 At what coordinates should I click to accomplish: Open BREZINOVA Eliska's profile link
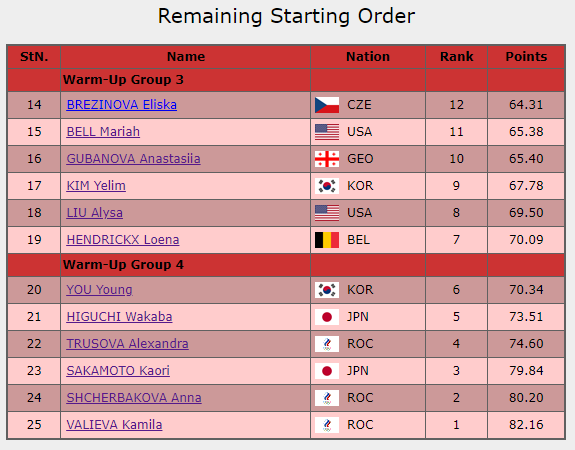pyautogui.click(x=122, y=105)
